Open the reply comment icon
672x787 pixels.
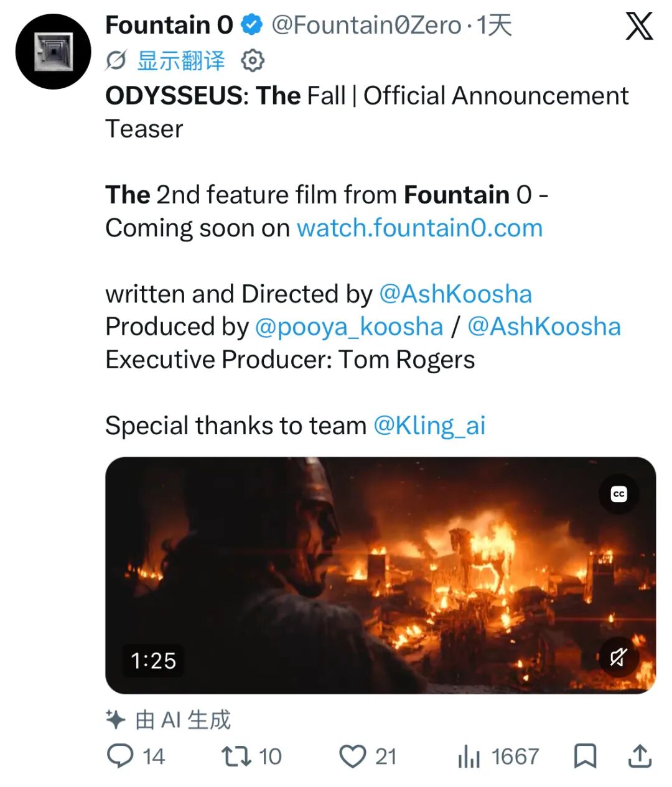click(x=120, y=756)
